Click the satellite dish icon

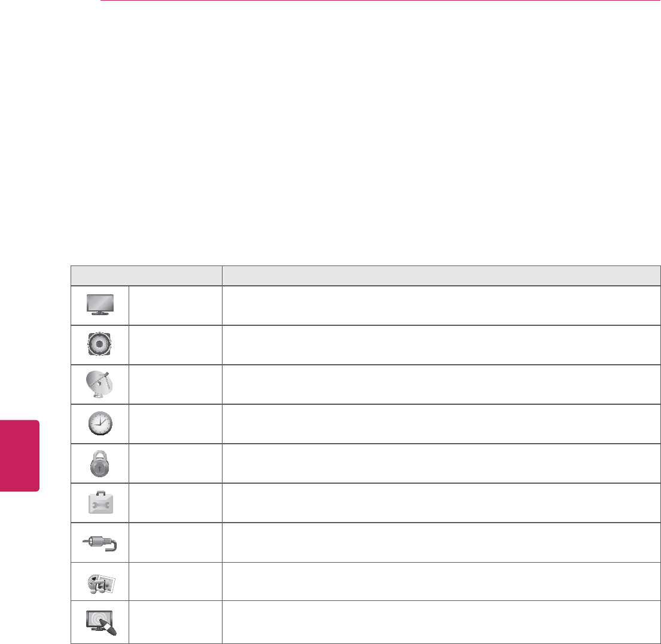click(x=100, y=384)
